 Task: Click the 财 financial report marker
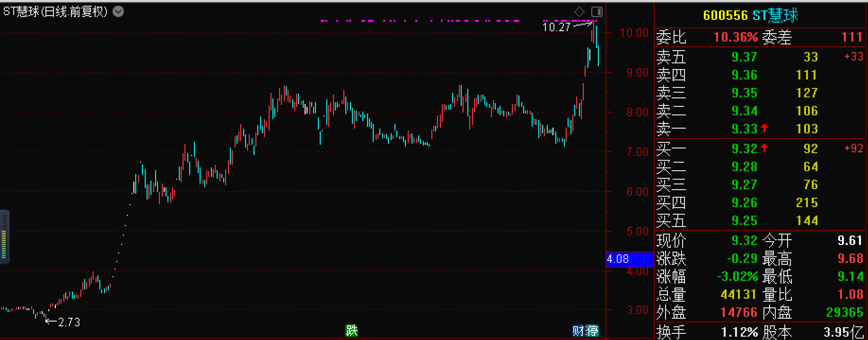(x=579, y=331)
